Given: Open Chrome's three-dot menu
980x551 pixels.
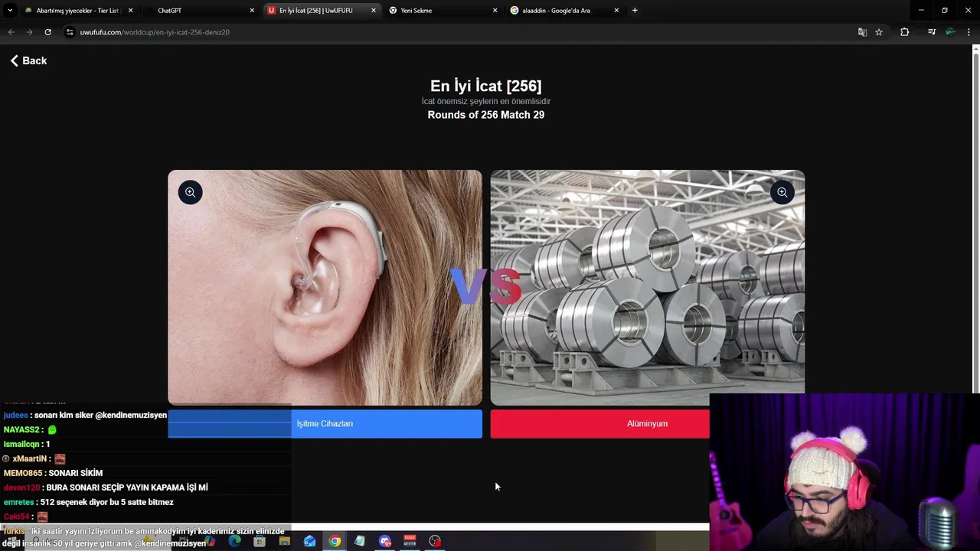Looking at the screenshot, I should click(969, 32).
